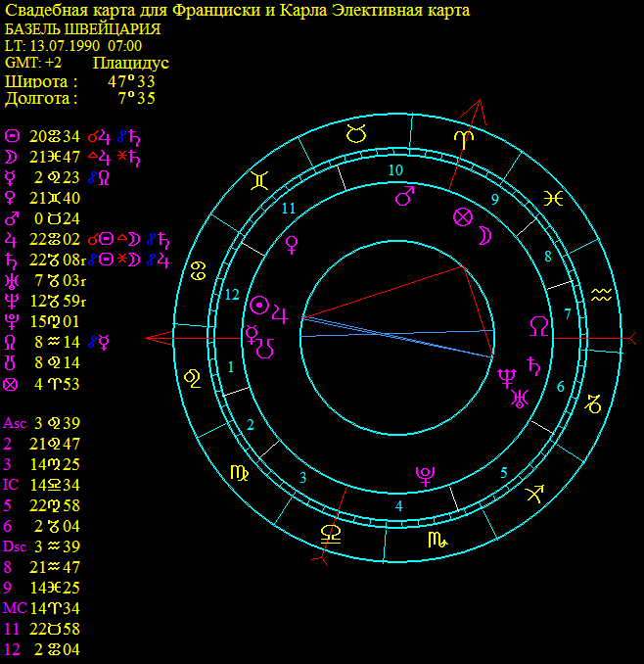The image size is (644, 664).
Task: Click house number '2' inside the wheel
Action: tap(251, 425)
